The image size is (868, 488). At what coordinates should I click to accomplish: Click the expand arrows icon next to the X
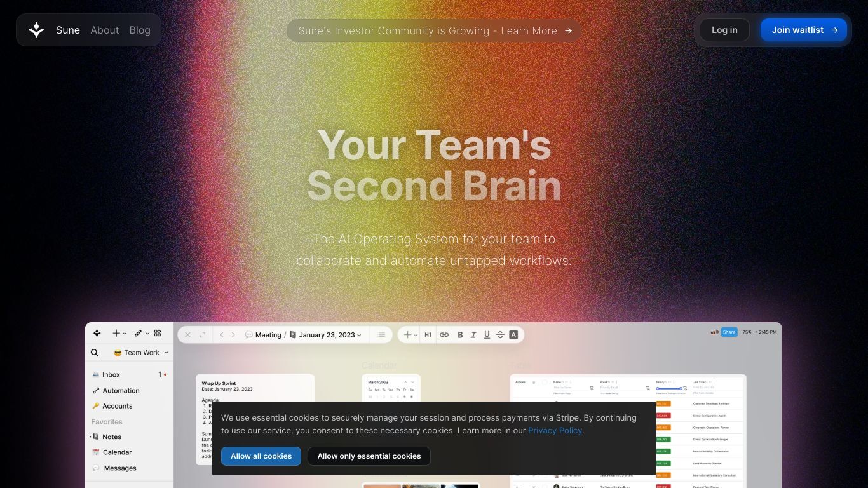pyautogui.click(x=203, y=335)
